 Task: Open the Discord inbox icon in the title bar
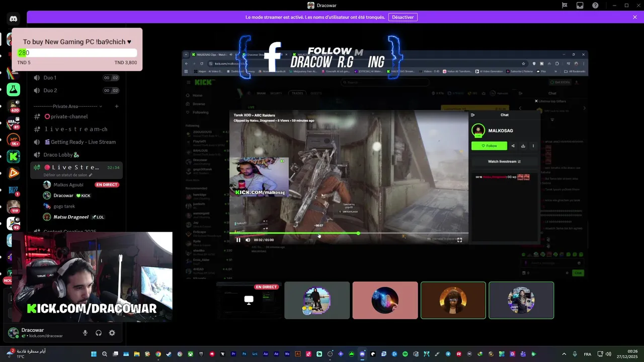coord(580,6)
